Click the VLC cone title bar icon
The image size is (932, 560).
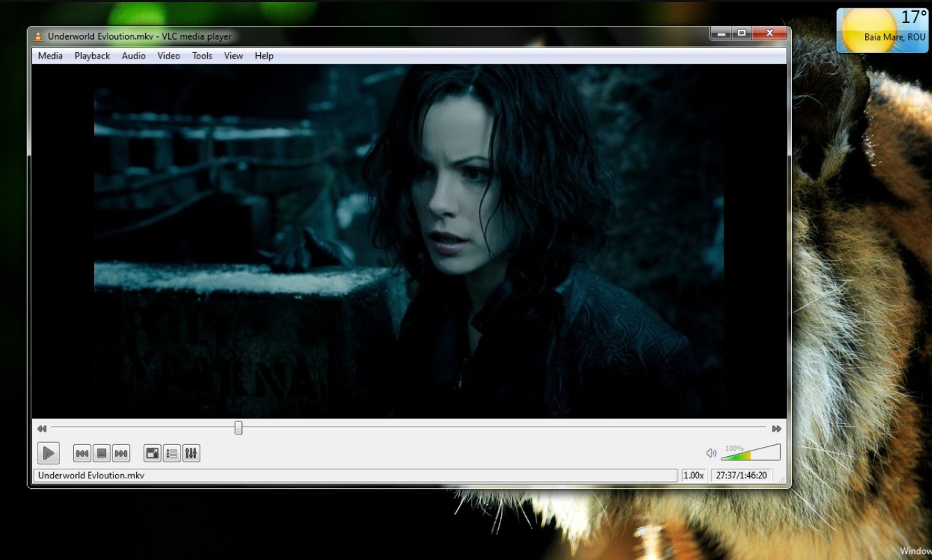[38, 36]
